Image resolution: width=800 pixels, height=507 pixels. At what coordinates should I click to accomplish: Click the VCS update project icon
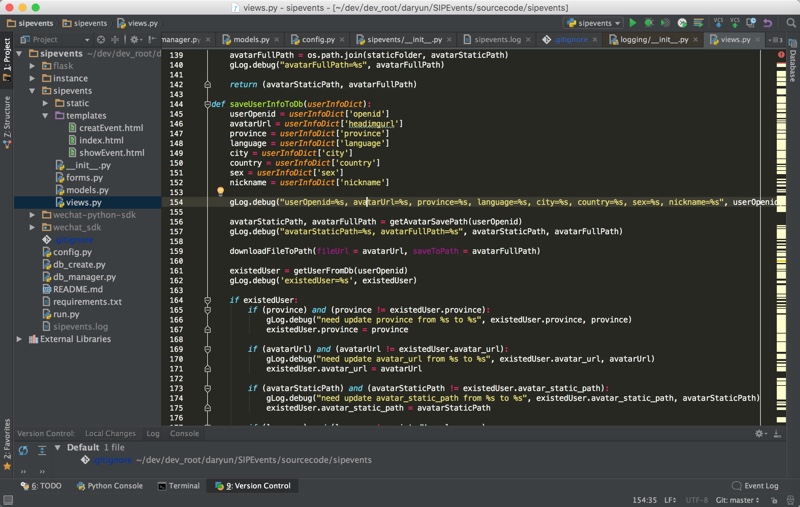click(719, 22)
